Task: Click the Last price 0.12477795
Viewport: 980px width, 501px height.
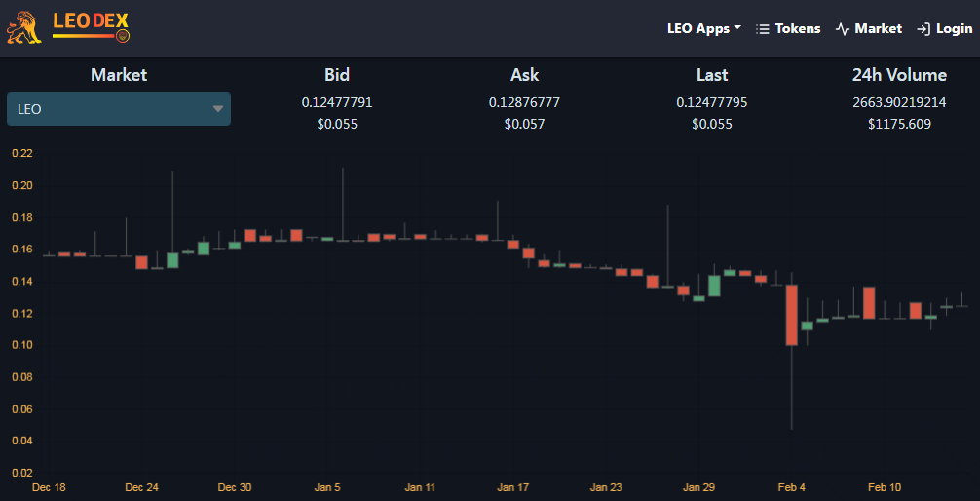Action: [x=712, y=102]
